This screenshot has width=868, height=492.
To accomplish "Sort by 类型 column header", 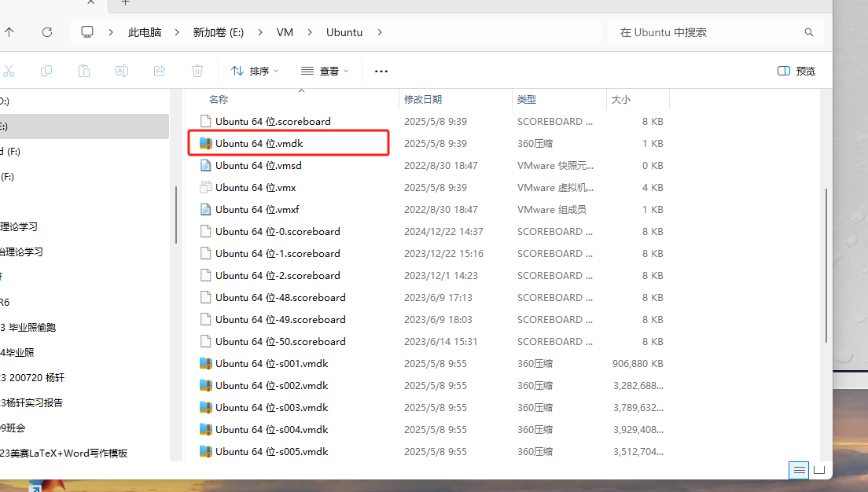I will pos(527,100).
